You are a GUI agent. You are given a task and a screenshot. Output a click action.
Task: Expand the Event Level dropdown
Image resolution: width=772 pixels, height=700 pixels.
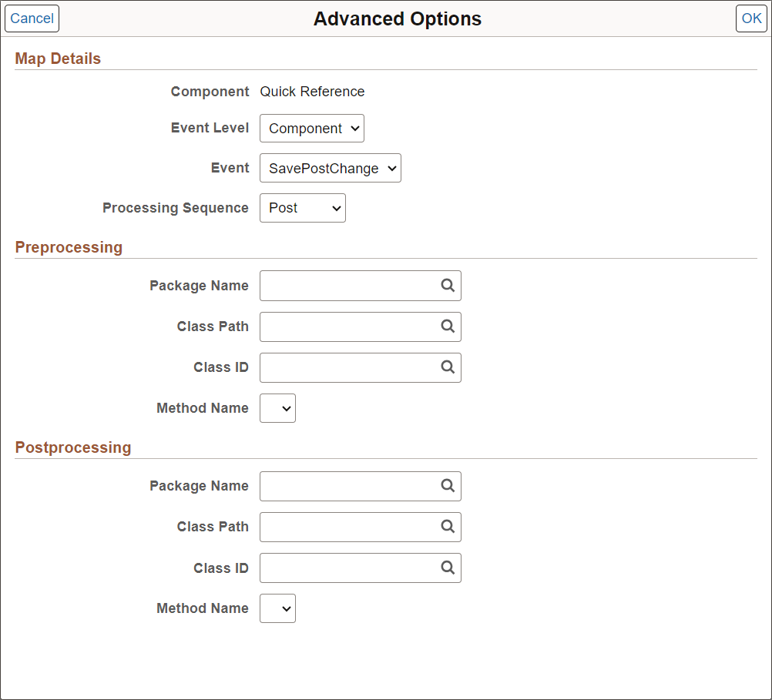[x=311, y=129]
